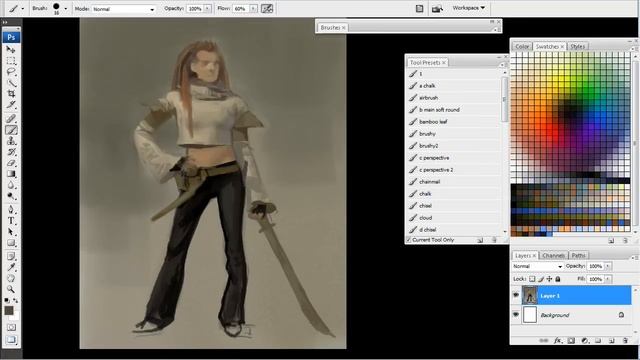Hide the Background layer eye icon
640x360 pixels.
(516, 315)
